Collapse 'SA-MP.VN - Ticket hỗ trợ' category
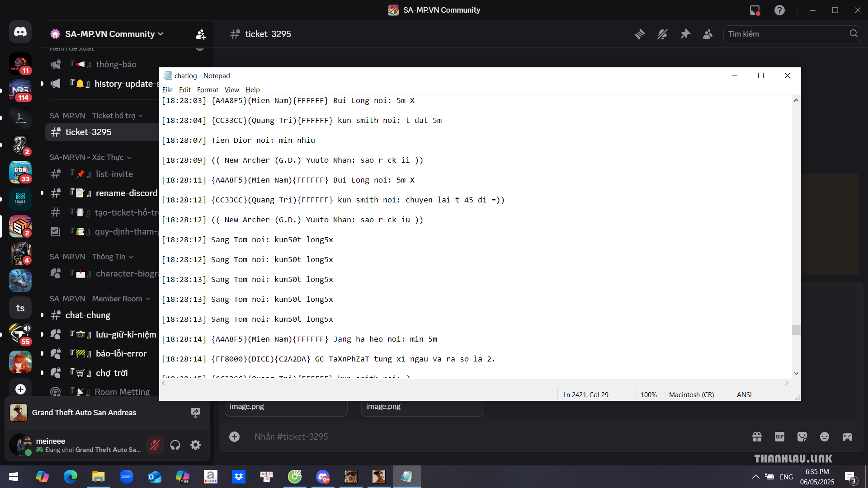Image resolution: width=868 pixels, height=488 pixels. [96, 116]
